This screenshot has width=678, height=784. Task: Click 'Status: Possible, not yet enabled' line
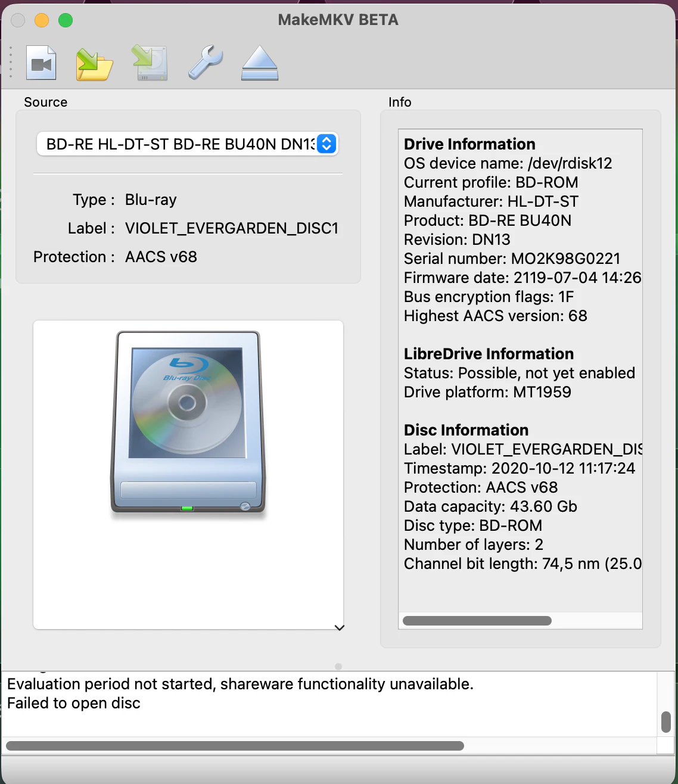(520, 373)
